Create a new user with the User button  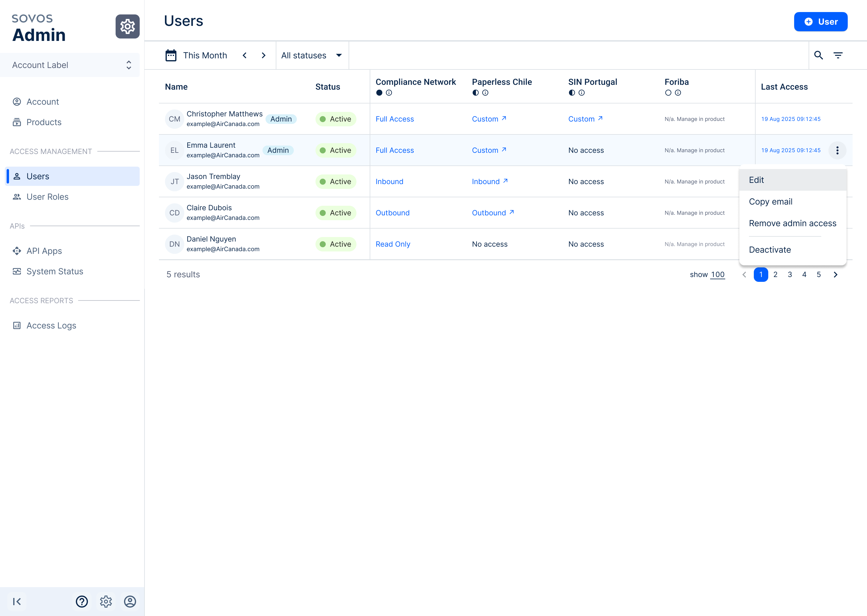click(821, 22)
